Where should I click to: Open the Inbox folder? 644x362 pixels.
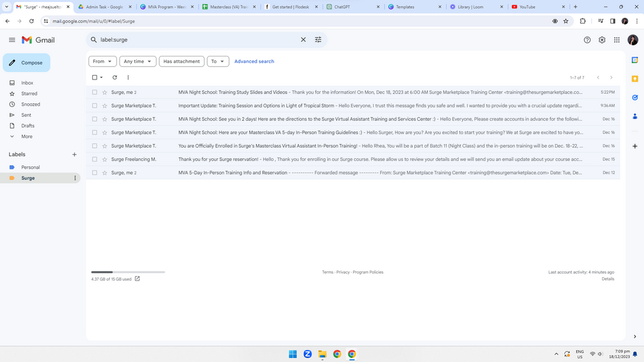click(27, 83)
